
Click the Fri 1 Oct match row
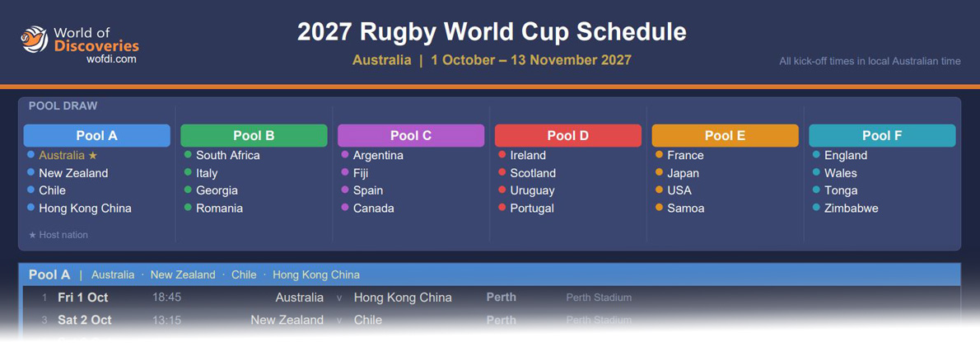tap(492, 298)
